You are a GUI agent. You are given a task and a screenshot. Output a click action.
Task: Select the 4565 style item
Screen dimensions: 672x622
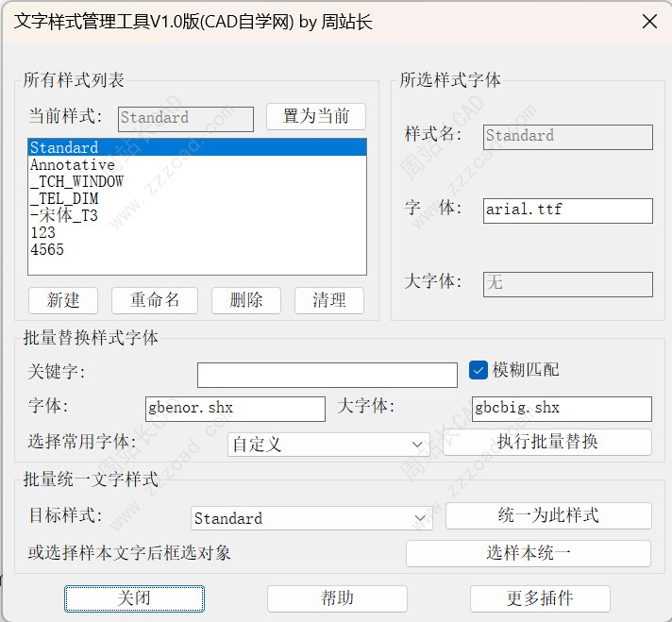pyautogui.click(x=47, y=250)
